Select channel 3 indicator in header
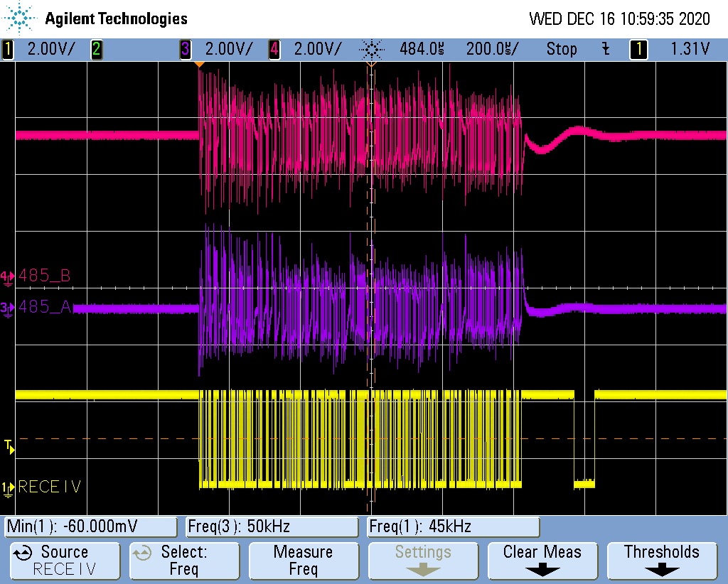Viewport: 728px width, 584px height. [x=186, y=49]
